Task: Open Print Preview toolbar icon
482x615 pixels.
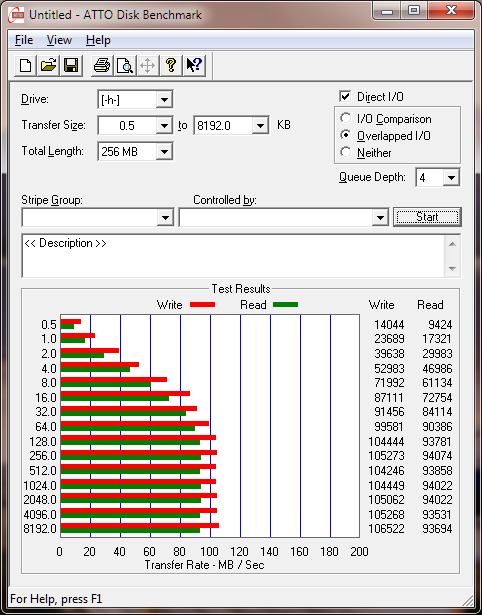Action: coord(125,65)
